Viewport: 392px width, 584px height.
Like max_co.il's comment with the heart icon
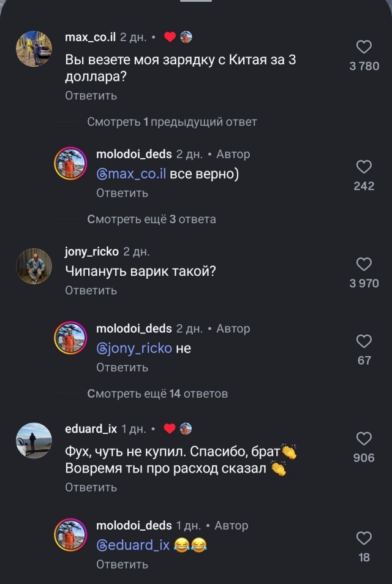click(366, 45)
